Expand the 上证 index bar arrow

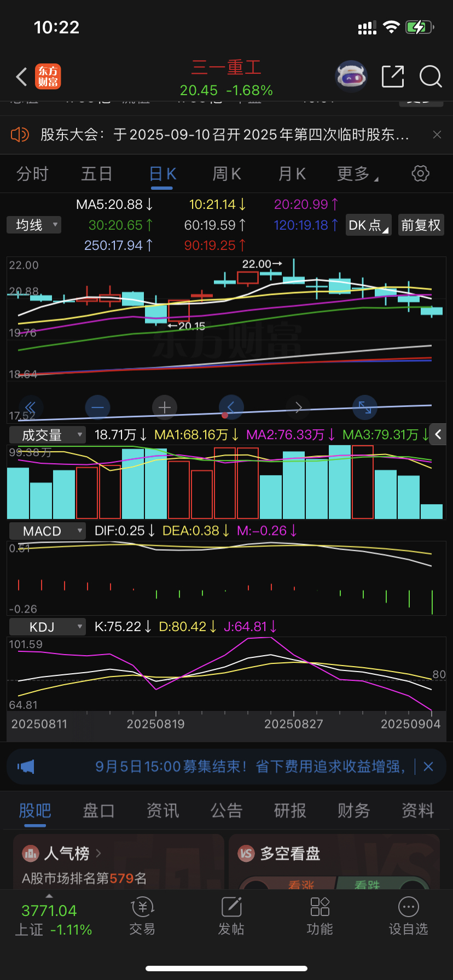click(x=49, y=896)
